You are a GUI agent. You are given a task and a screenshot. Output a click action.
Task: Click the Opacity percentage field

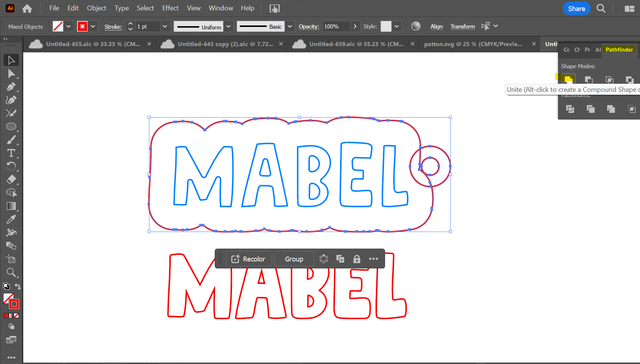[336, 27]
